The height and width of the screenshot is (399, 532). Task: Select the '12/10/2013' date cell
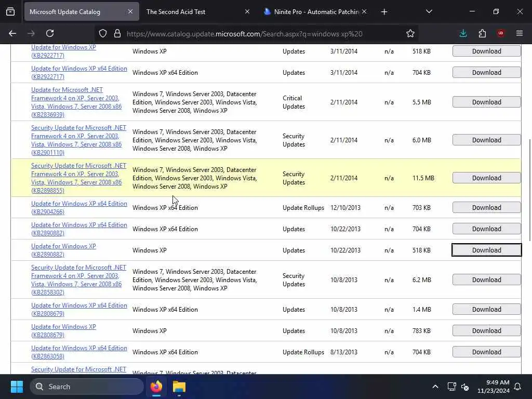[x=345, y=208]
